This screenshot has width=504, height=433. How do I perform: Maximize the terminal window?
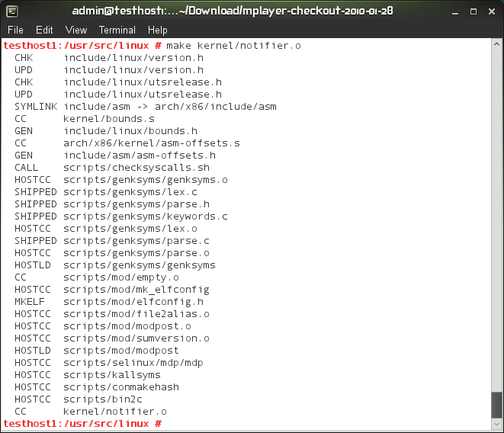click(474, 12)
